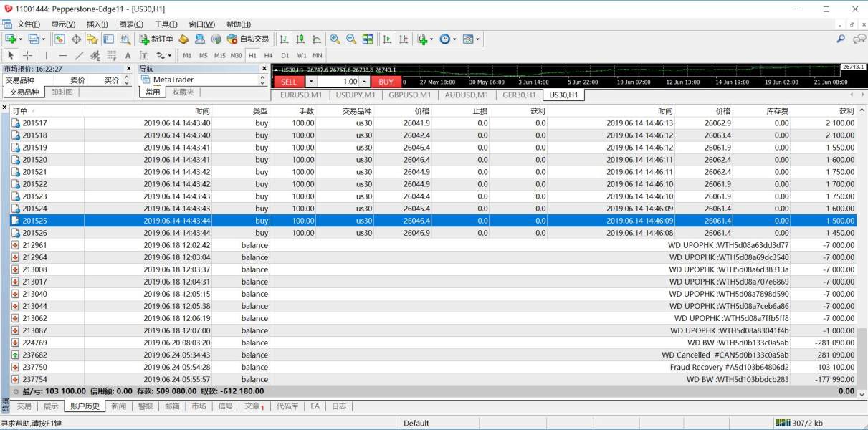The image size is (868, 430).
Task: Switch timeframe to M30
Action: point(237,55)
